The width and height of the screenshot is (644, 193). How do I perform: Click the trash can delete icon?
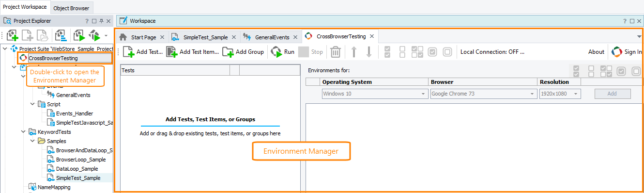pyautogui.click(x=336, y=52)
